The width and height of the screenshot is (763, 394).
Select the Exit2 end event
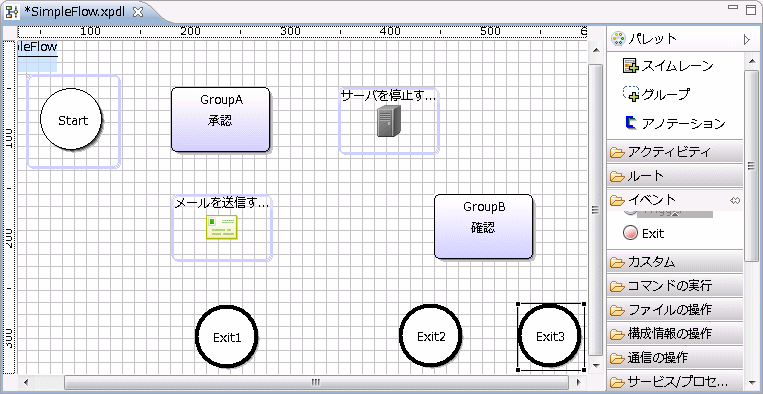pos(431,336)
